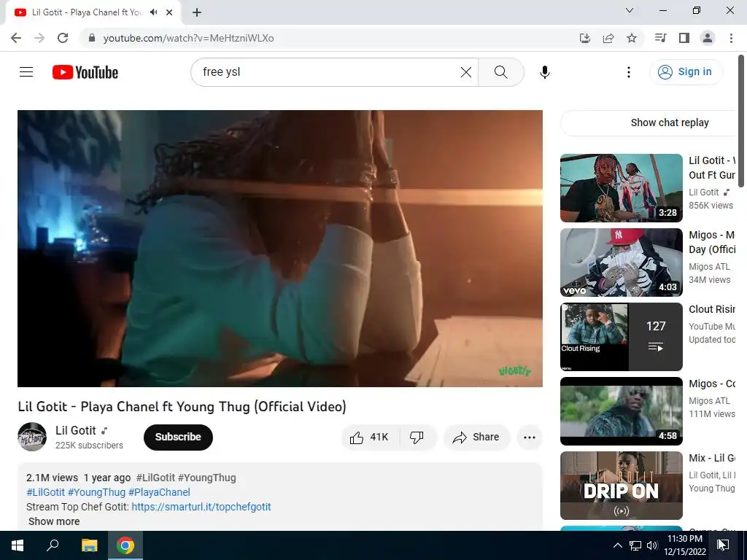Screen dimensions: 747x560
Task: Select the Lil Gotit - Playa Chanel tab
Action: click(93, 12)
